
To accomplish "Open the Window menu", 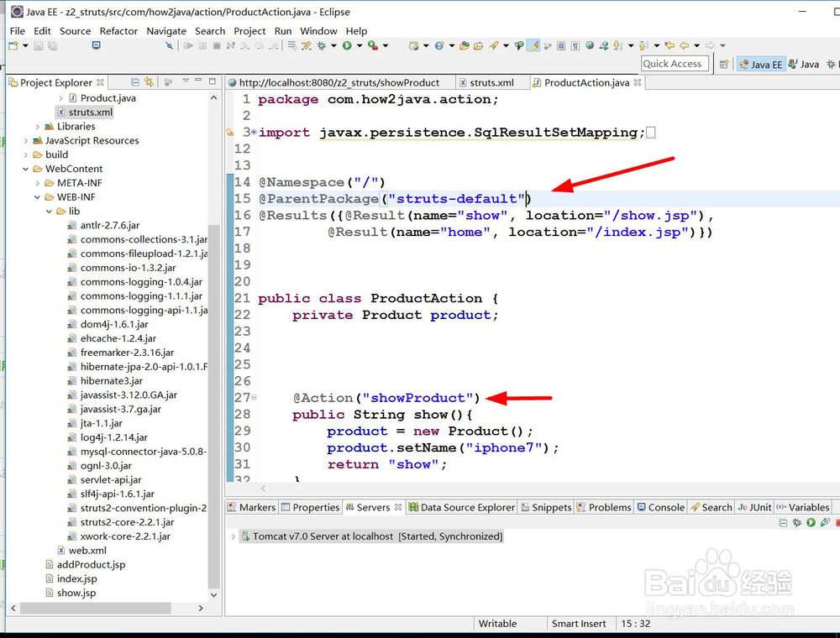I will point(318,31).
